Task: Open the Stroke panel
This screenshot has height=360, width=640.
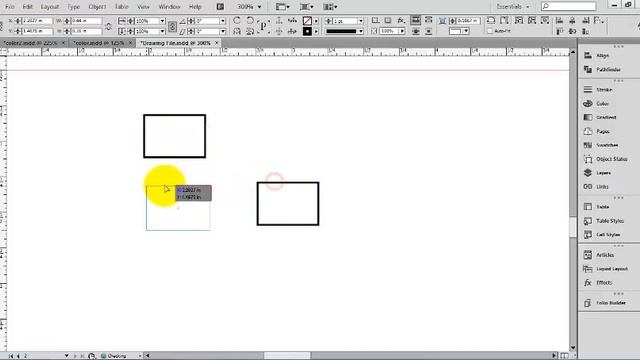Action: (598, 89)
